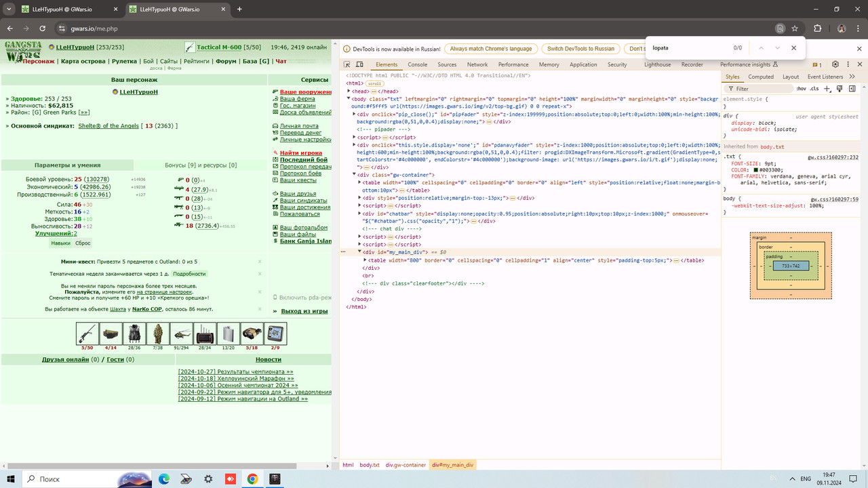Close the lopata find bar

(793, 48)
